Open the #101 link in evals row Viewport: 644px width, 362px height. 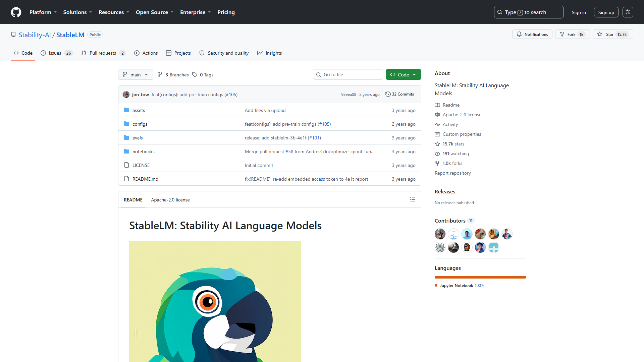(x=315, y=138)
